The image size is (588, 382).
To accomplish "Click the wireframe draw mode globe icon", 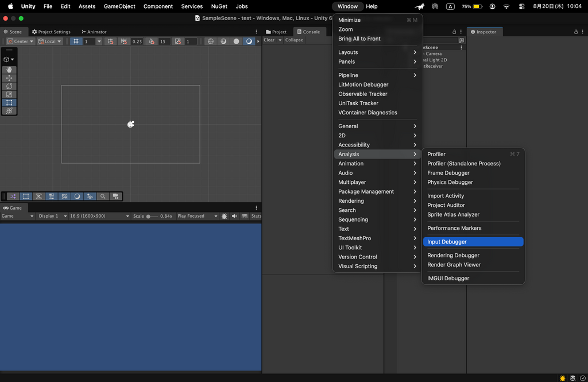I will (x=210, y=41).
